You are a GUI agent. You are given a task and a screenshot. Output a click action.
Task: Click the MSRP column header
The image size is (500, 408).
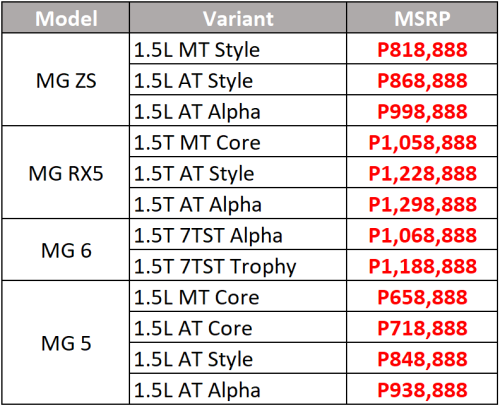422,18
